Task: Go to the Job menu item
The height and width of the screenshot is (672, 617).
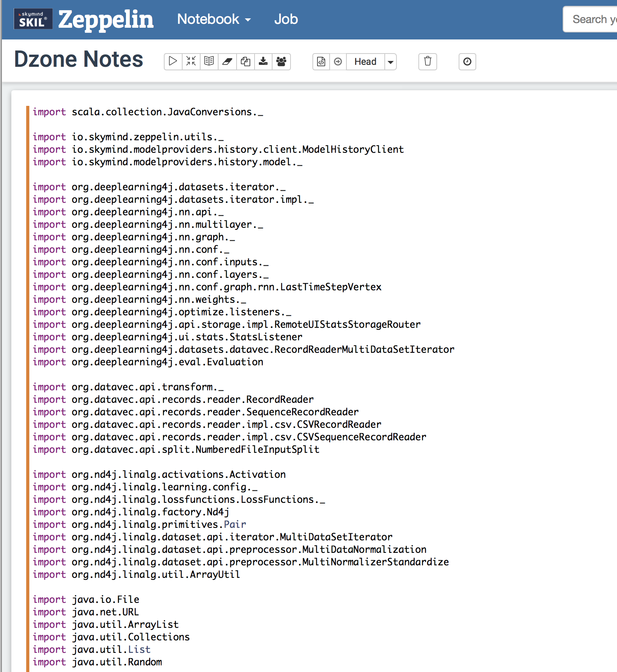Action: pos(286,19)
